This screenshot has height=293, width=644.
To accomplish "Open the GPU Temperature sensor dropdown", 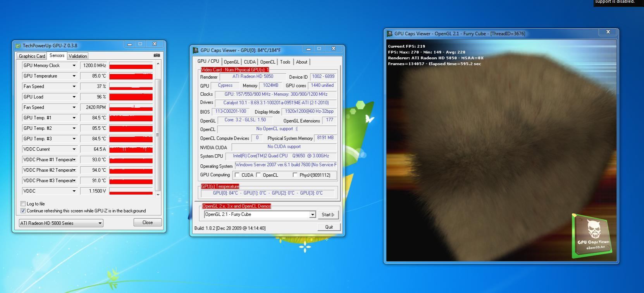I will (x=74, y=76).
